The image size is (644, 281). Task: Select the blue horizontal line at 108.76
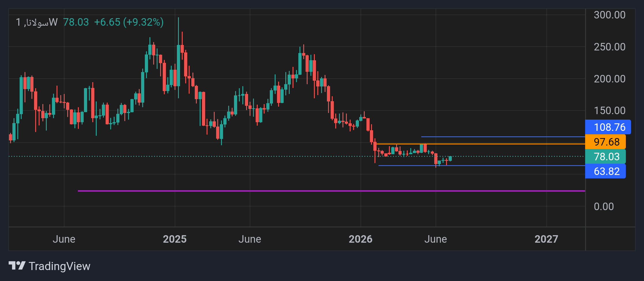(503, 137)
